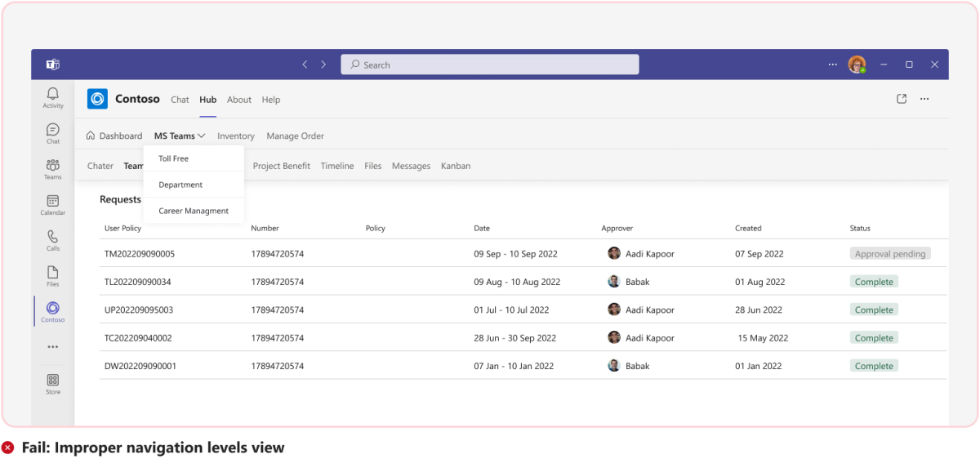Viewport: 980px width, 459px height.
Task: Open more apps ellipsis in sidebar
Action: coord(53,347)
